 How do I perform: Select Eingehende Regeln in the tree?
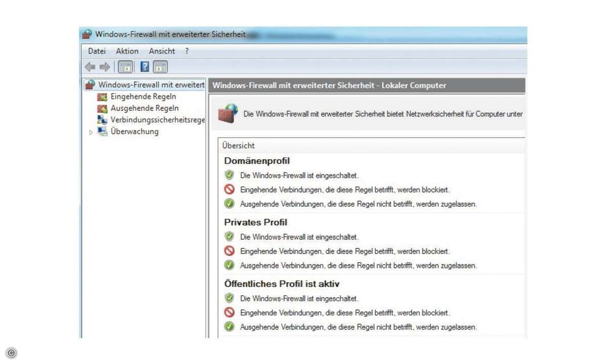point(143,97)
